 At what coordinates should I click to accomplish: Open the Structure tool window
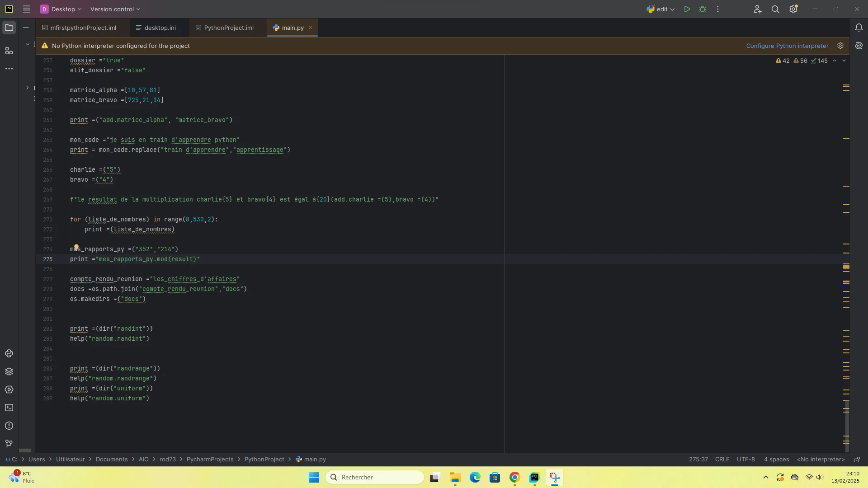[9, 51]
